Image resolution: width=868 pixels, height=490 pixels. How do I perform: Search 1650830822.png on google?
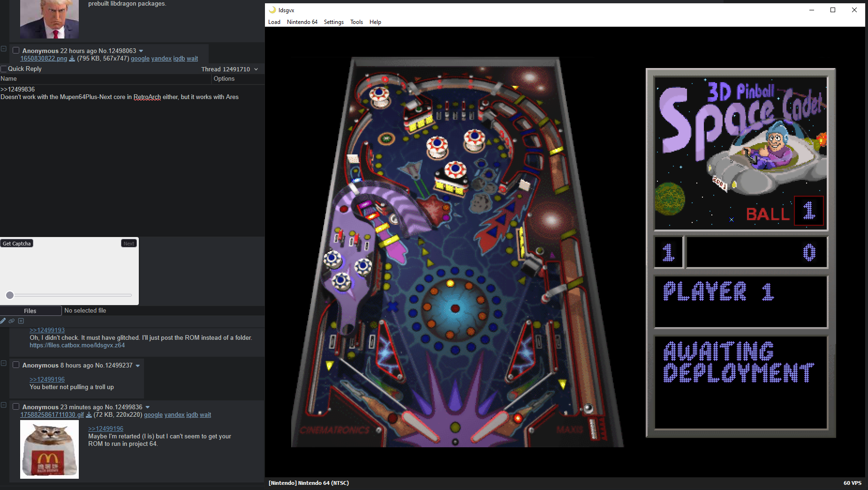pyautogui.click(x=140, y=59)
